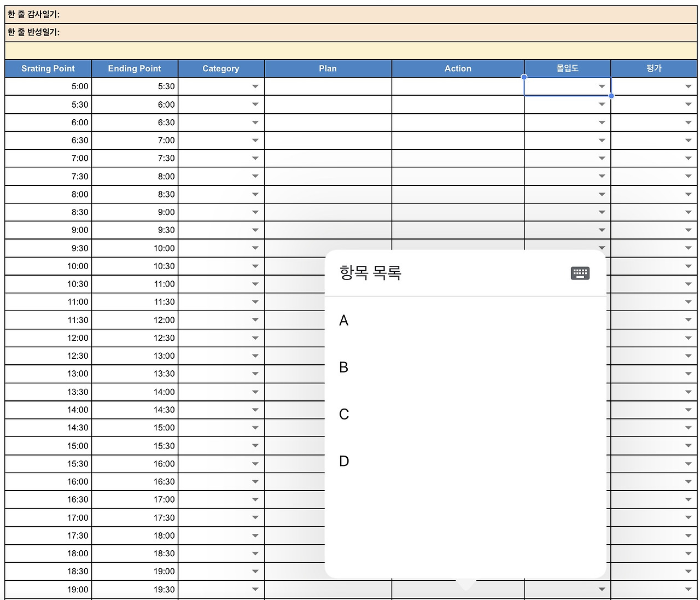Viewport: 700px width, 600px height.
Task: Click the 9:00 ending time cell
Action: tap(135, 212)
